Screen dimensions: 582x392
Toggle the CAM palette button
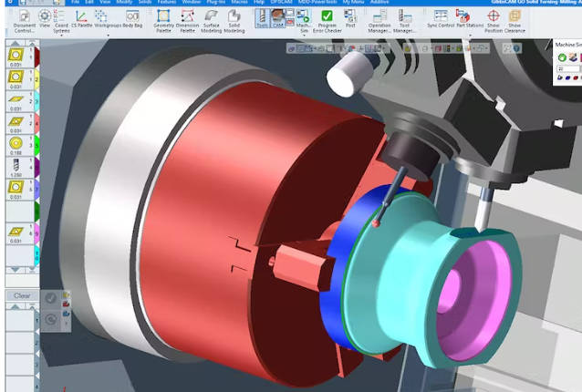click(x=277, y=19)
